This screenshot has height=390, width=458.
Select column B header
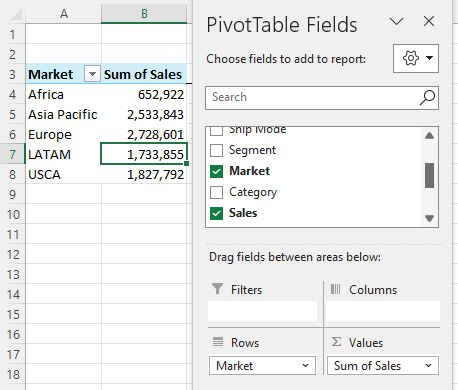144,14
